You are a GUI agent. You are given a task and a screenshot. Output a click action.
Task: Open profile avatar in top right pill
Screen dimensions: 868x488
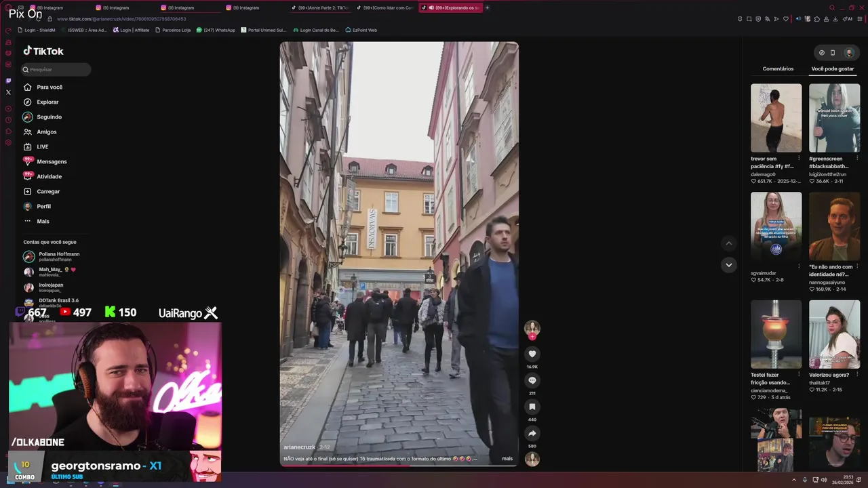848,53
